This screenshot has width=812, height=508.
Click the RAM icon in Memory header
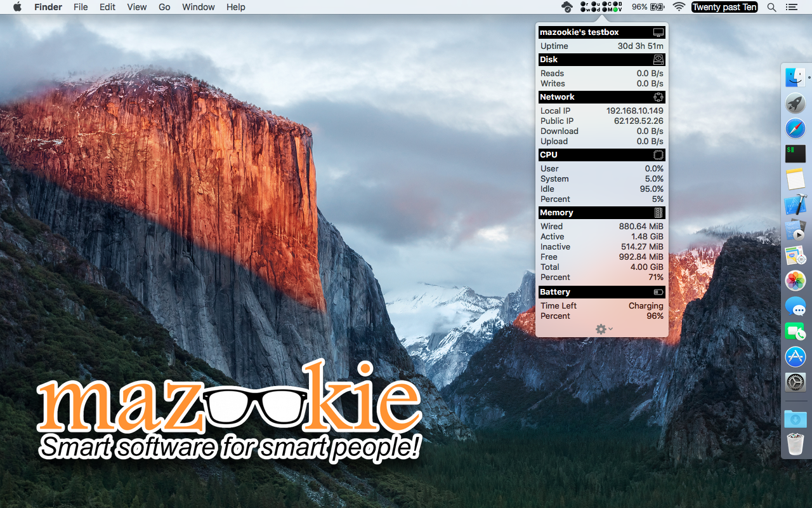pyautogui.click(x=658, y=213)
